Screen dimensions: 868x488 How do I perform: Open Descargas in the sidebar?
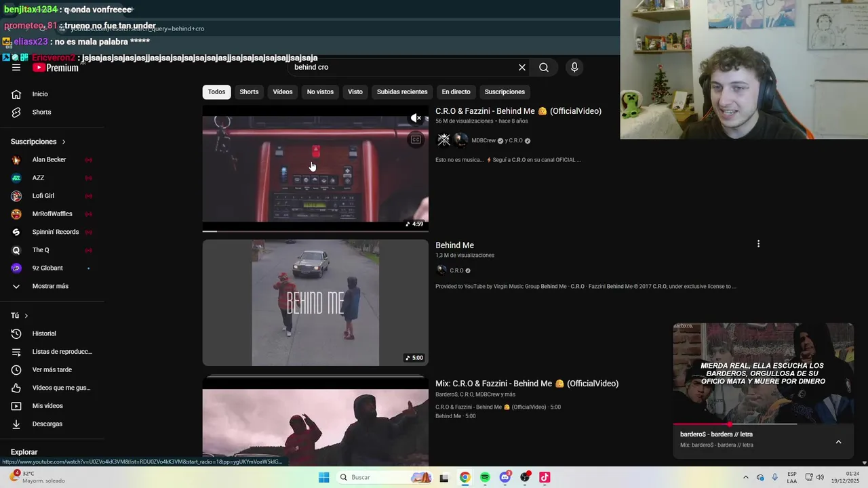tap(52, 424)
